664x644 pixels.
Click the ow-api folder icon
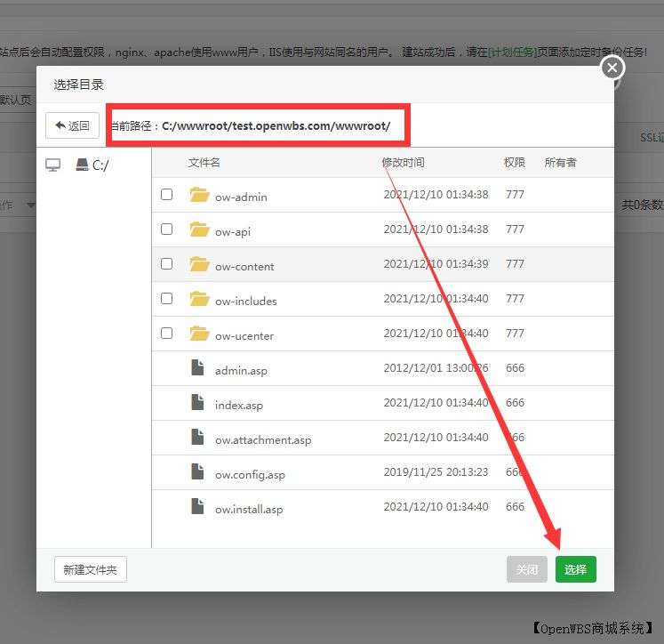point(198,230)
